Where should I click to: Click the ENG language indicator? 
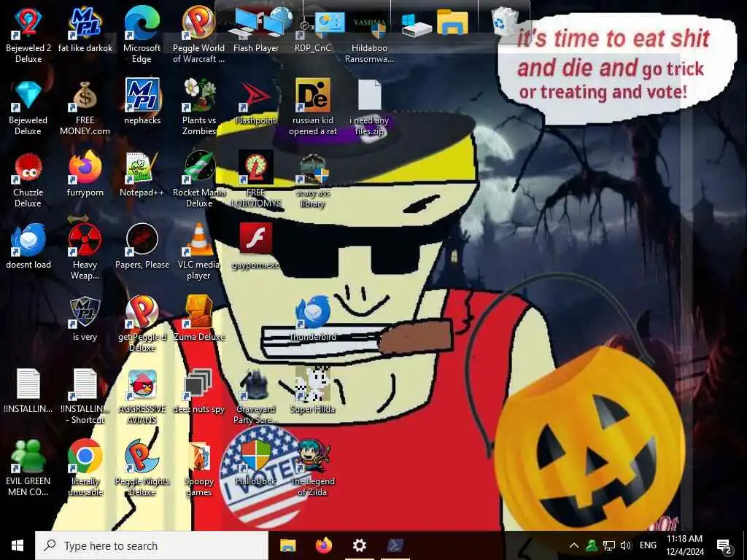tap(648, 545)
